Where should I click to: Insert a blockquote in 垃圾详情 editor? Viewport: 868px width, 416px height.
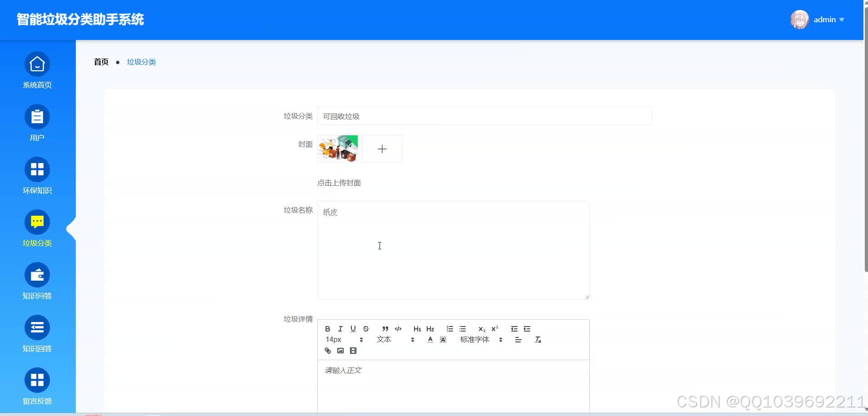pyautogui.click(x=385, y=329)
